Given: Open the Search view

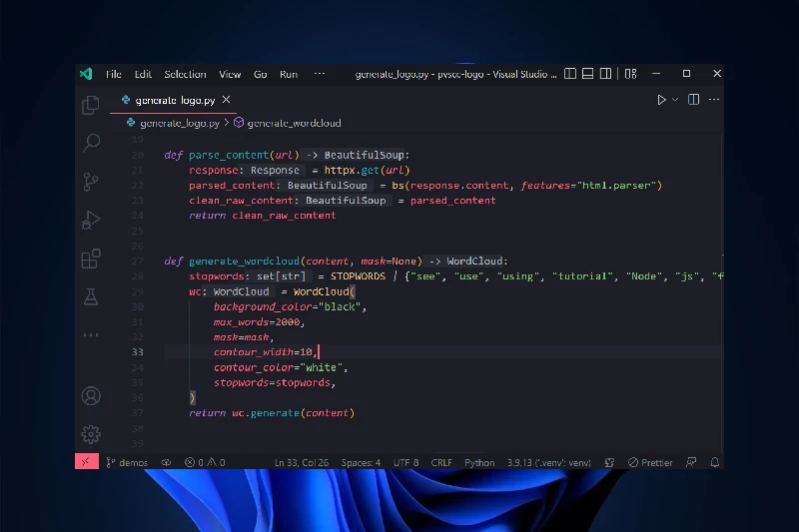Looking at the screenshot, I should (x=91, y=143).
